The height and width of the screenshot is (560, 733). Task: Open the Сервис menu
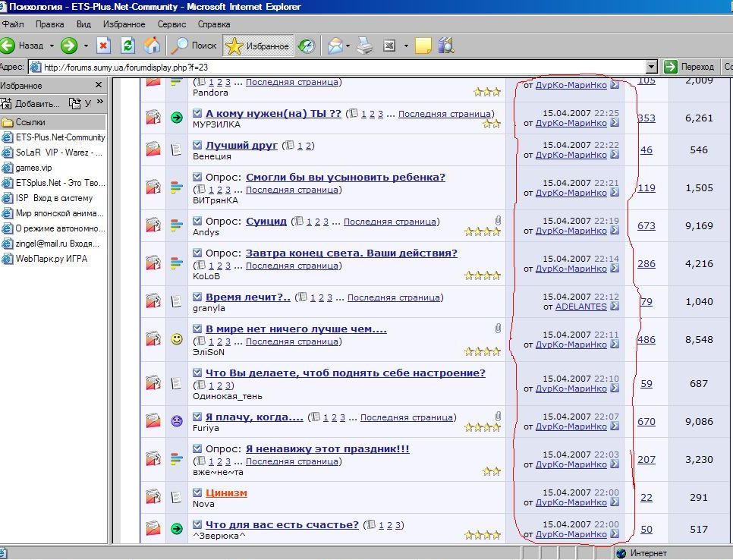[171, 24]
